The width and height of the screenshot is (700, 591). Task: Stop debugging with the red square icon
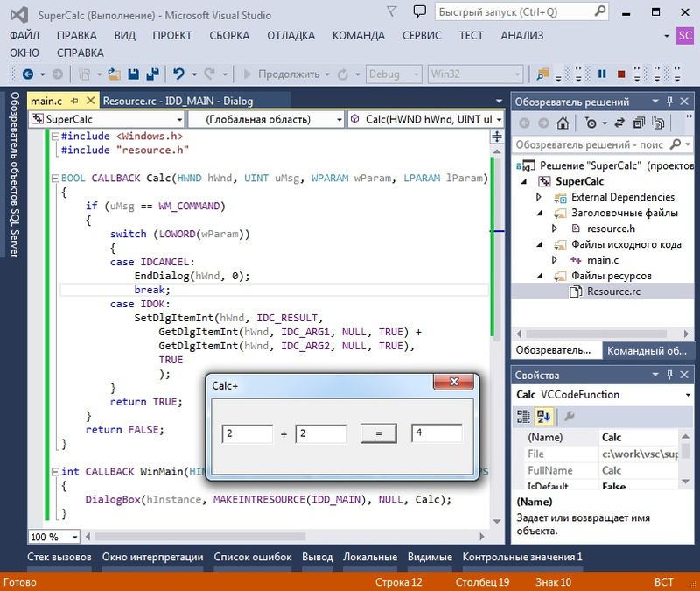pyautogui.click(x=621, y=74)
